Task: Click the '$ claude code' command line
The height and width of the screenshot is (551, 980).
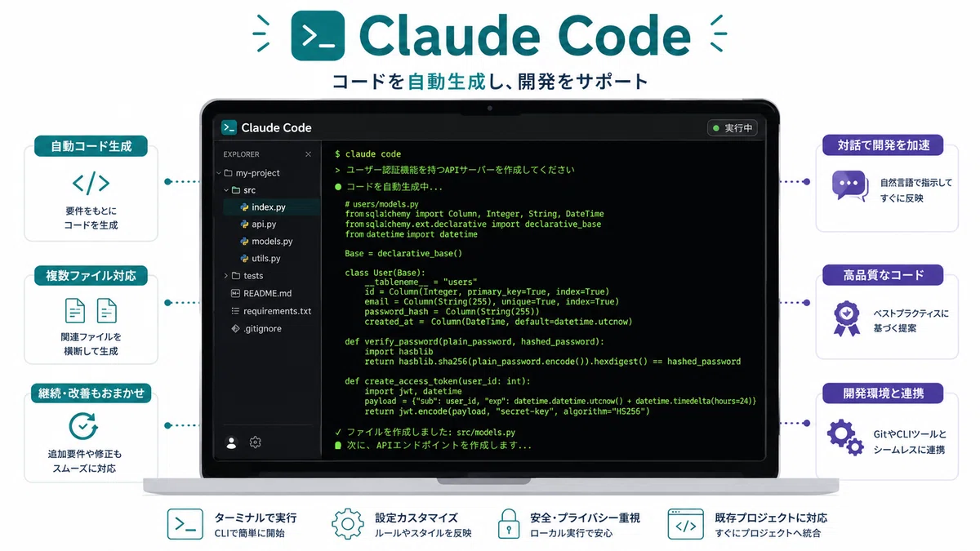Action: [367, 154]
